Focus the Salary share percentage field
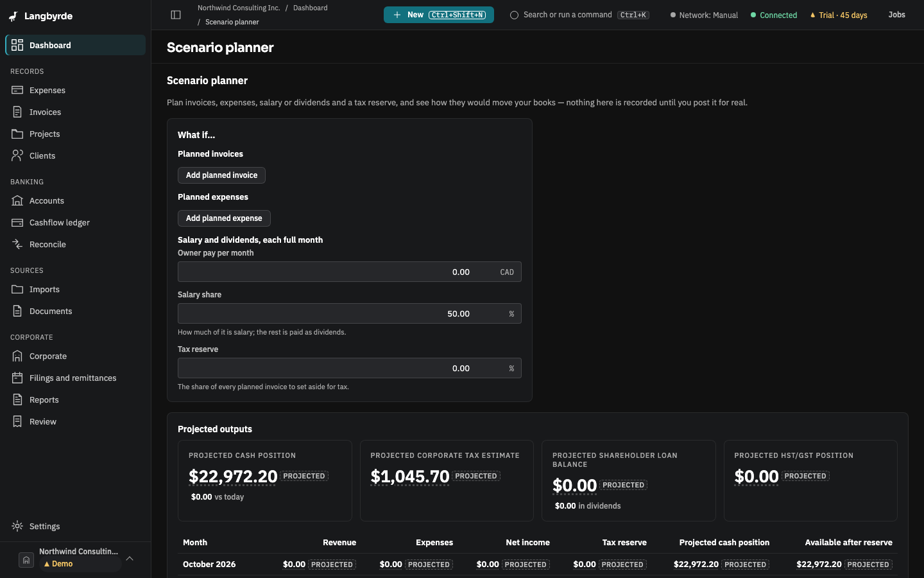The width and height of the screenshot is (924, 578). tap(350, 313)
